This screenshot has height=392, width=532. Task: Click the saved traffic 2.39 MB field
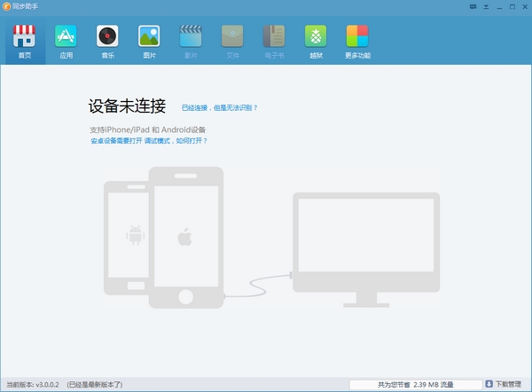click(416, 385)
